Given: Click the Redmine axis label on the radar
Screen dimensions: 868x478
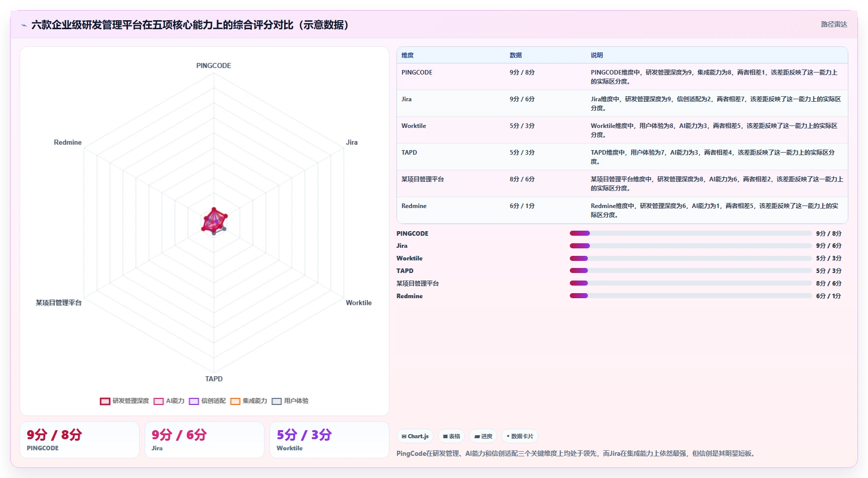Looking at the screenshot, I should [x=68, y=143].
